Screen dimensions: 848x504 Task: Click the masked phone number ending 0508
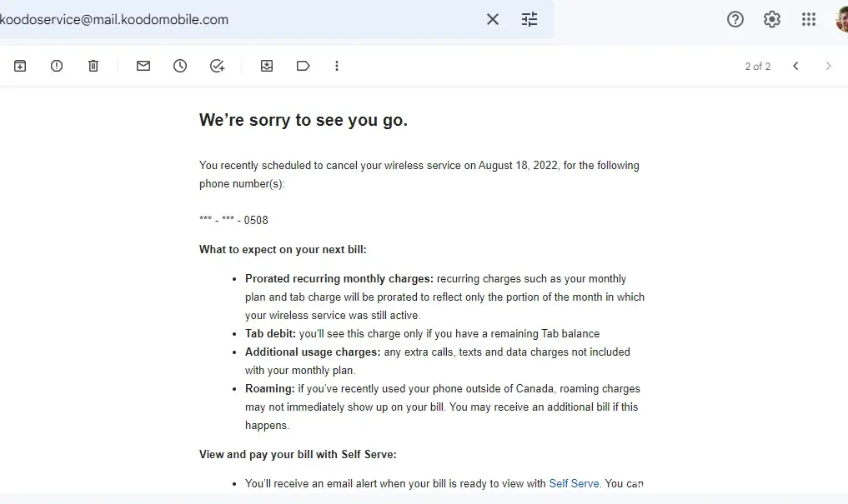pos(233,221)
